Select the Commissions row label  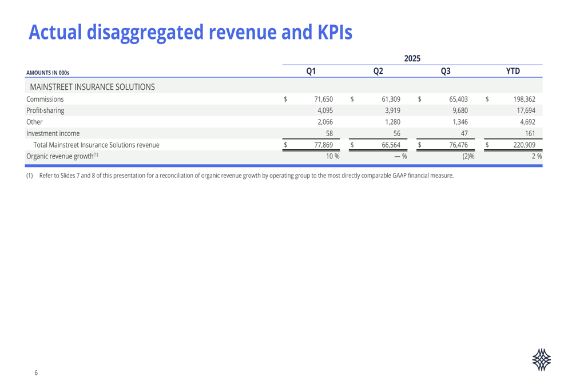[x=45, y=99]
